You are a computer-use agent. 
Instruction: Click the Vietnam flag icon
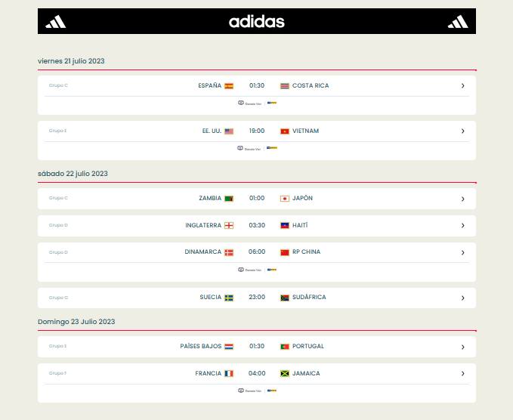(x=285, y=131)
